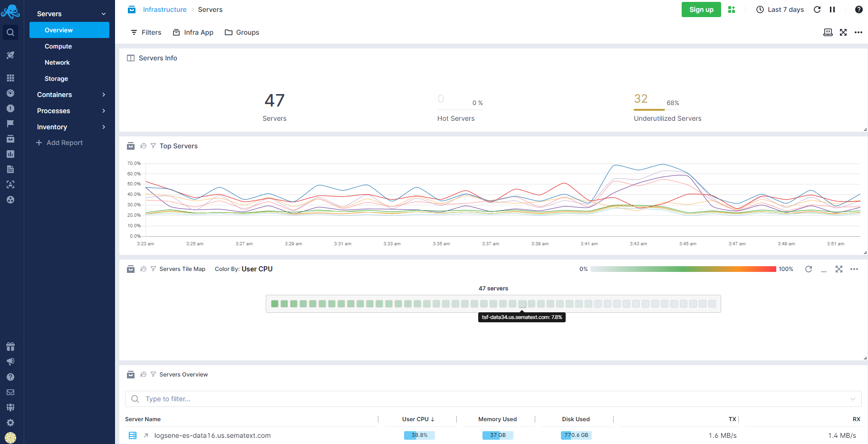Image resolution: width=868 pixels, height=444 pixels.
Task: Click the row icon beside logsene-es-data16
Action: (133, 435)
